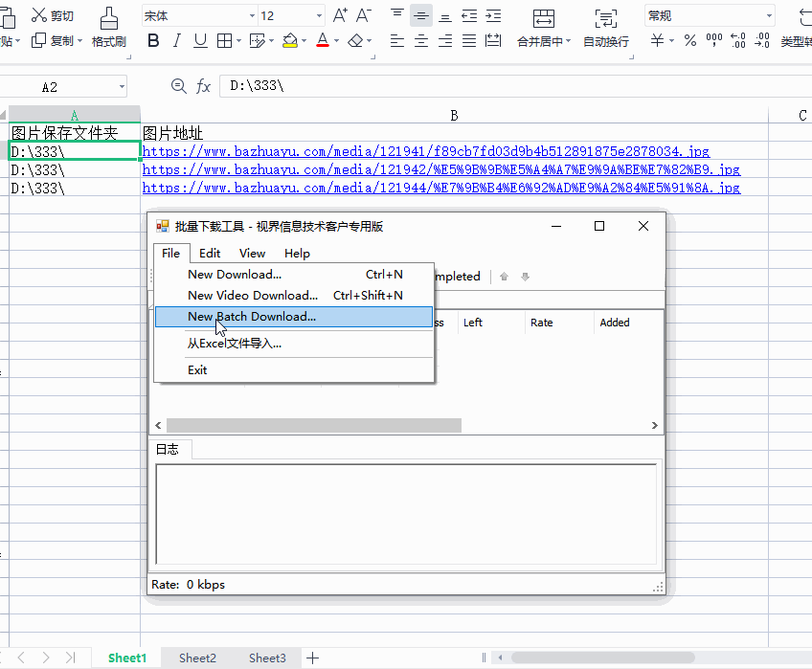Viewport: 812px width, 669px height.
Task: Decrease decimal places
Action: (x=762, y=40)
